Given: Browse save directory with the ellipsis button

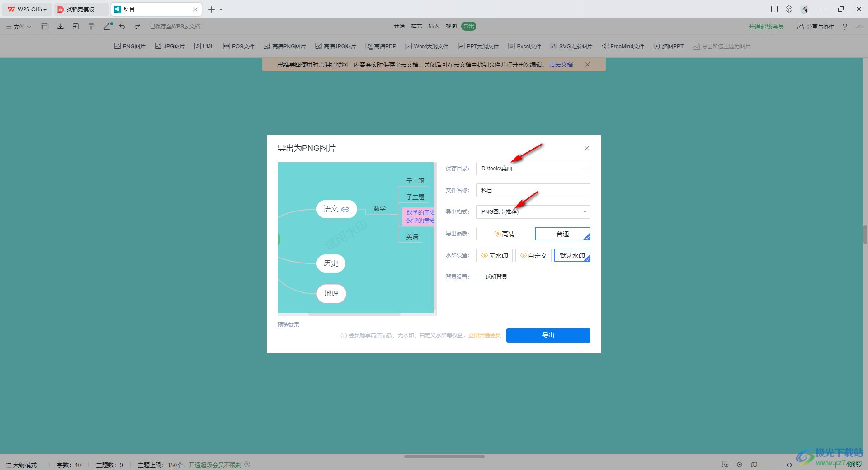Looking at the screenshot, I should coord(585,169).
